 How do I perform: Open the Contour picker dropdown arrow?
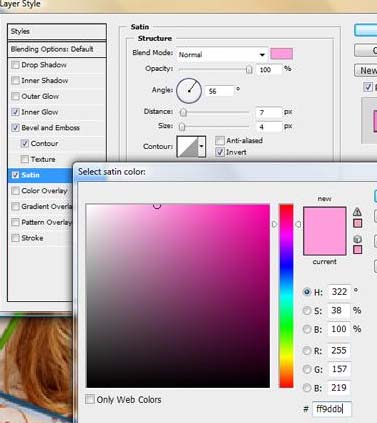[x=202, y=146]
